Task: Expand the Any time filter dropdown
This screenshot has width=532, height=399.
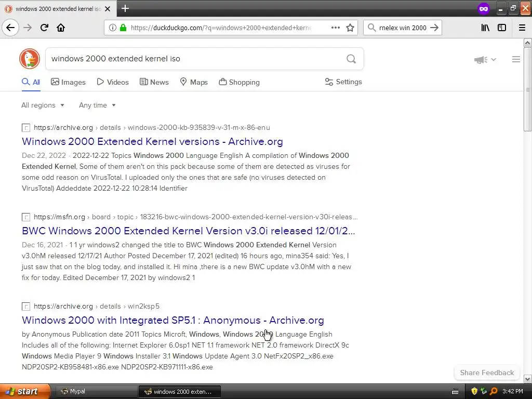Action: pos(97,105)
